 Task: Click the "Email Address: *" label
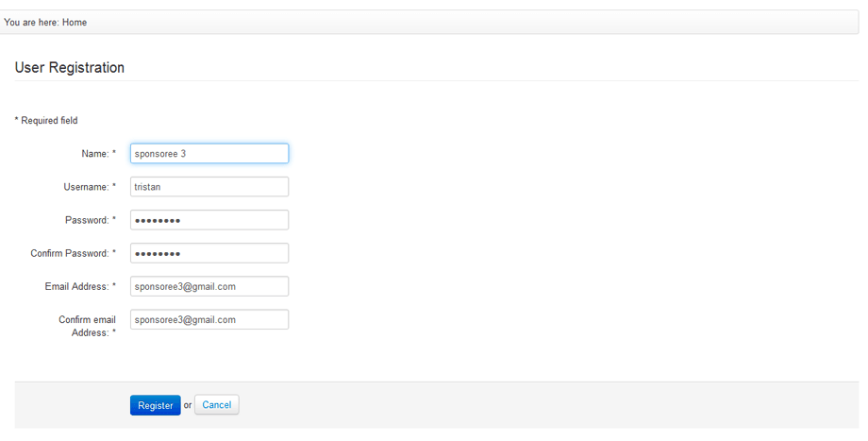tap(80, 286)
